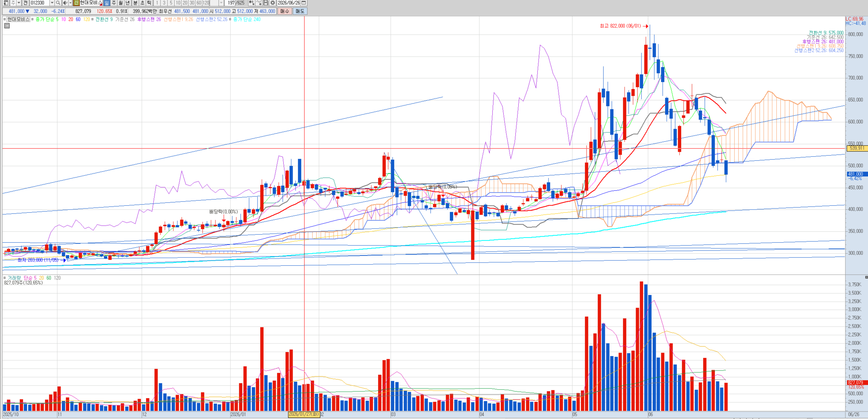The height and width of the screenshot is (419, 868).
Task: Click the 전환선 9 legend label
Action: point(104,19)
